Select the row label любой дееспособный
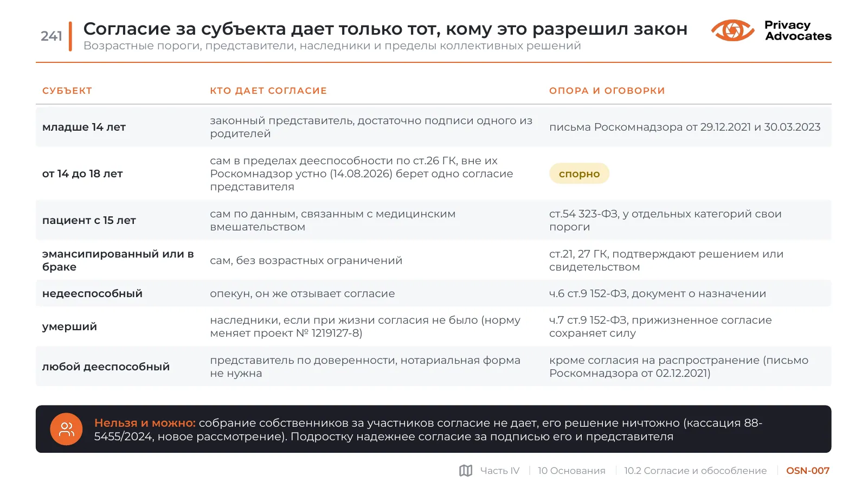This screenshot has width=868, height=488. tap(106, 367)
